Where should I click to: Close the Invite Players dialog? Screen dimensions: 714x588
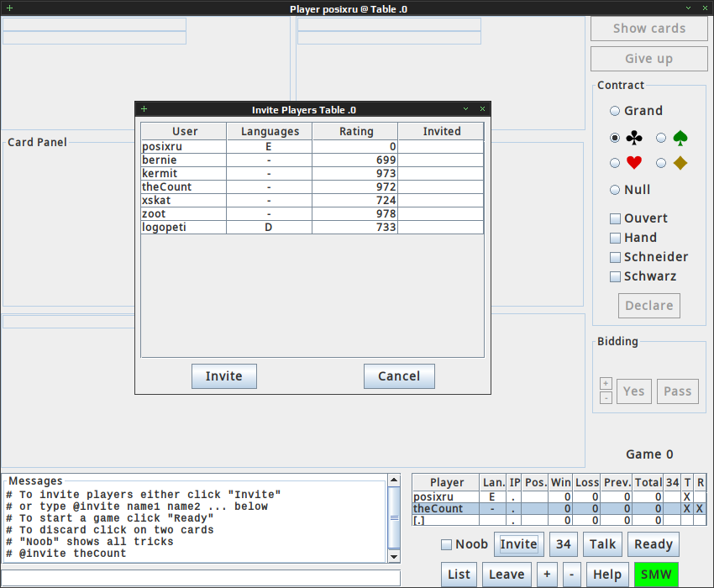(x=482, y=109)
